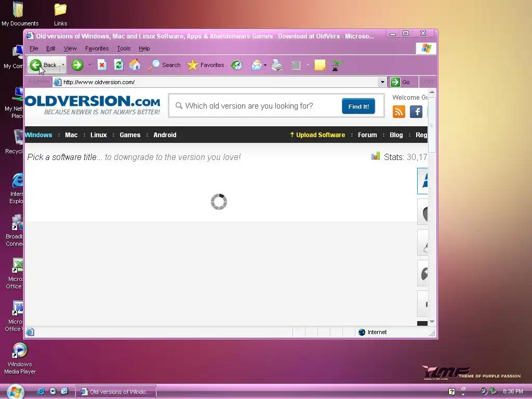Open the Blog link
The width and height of the screenshot is (532, 399).
(396, 135)
